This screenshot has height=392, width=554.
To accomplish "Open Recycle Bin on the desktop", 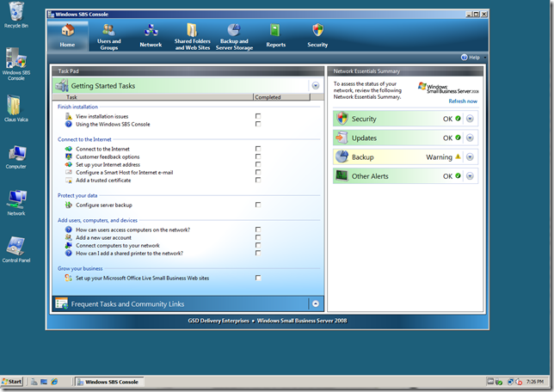I will point(15,15).
